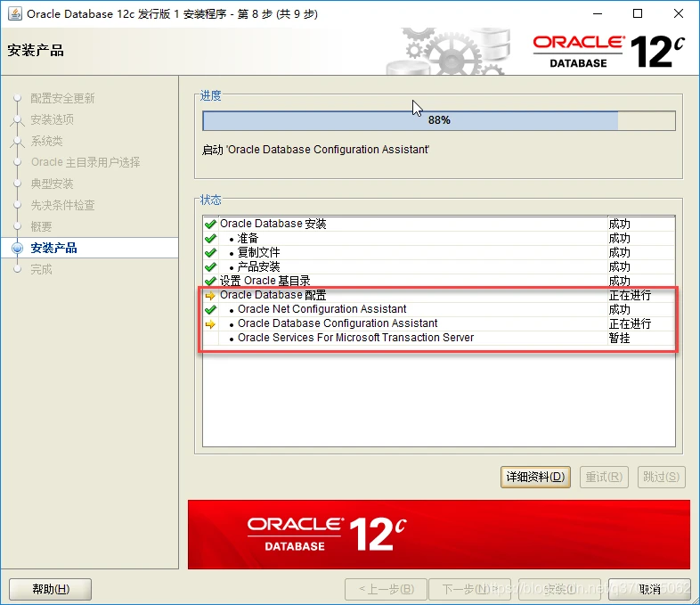Click the 取消 cancel button

click(649, 589)
